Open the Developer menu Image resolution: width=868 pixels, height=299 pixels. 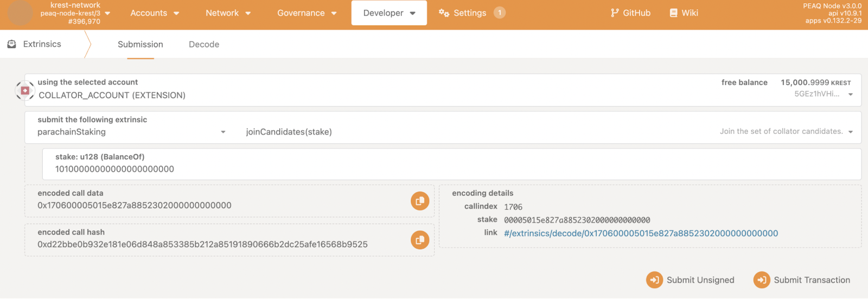coord(389,13)
